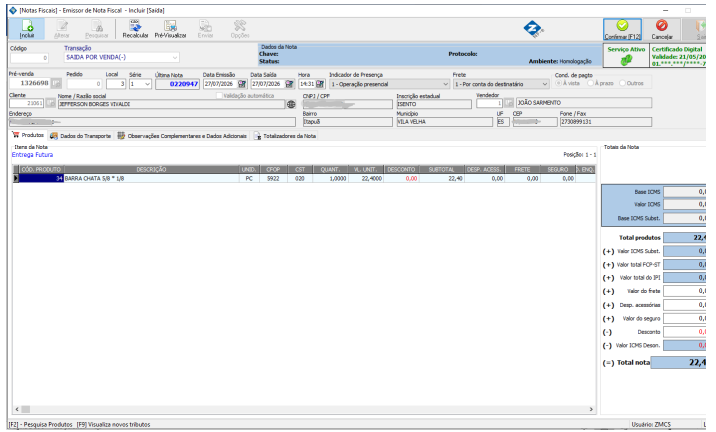The width and height of the screenshot is (716, 432).
Task: Toggle the Validação automática checkbox
Action: tap(219, 95)
